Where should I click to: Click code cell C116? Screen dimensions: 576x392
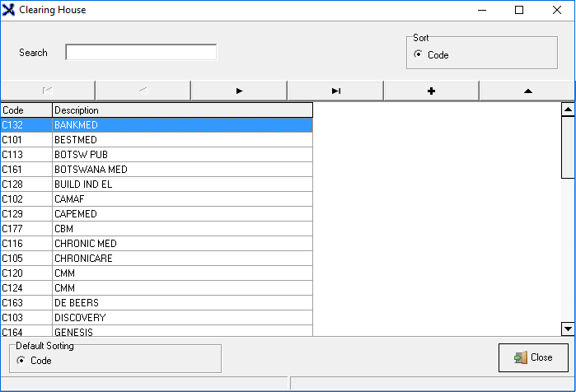pos(26,243)
